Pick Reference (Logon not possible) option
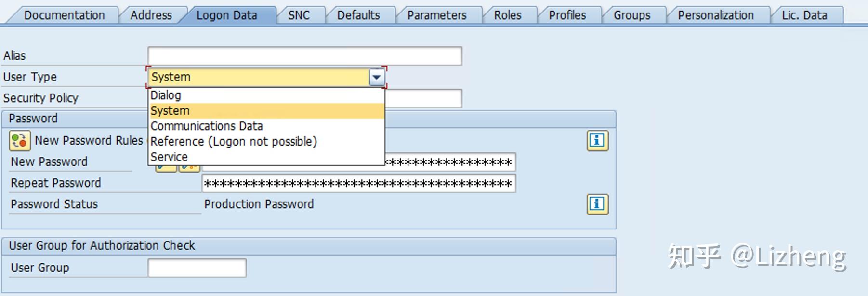Viewport: 868px width, 296px height. (x=234, y=142)
